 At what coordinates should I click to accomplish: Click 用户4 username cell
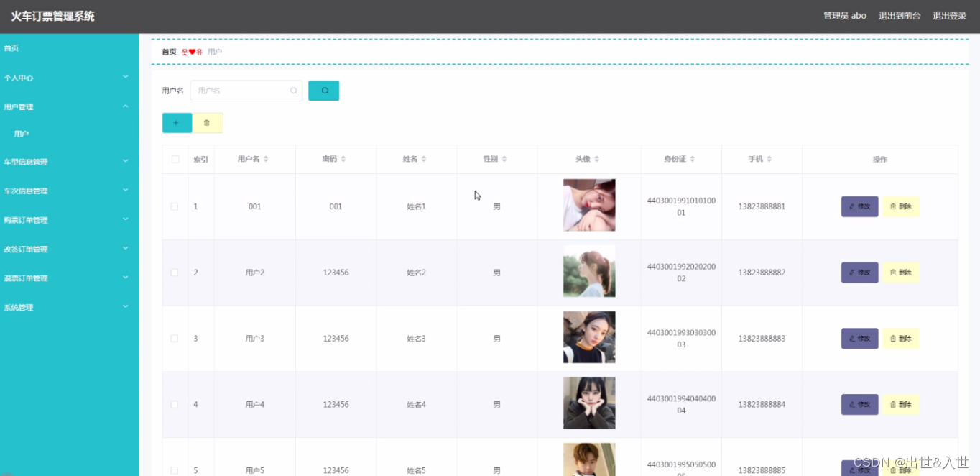tap(255, 405)
